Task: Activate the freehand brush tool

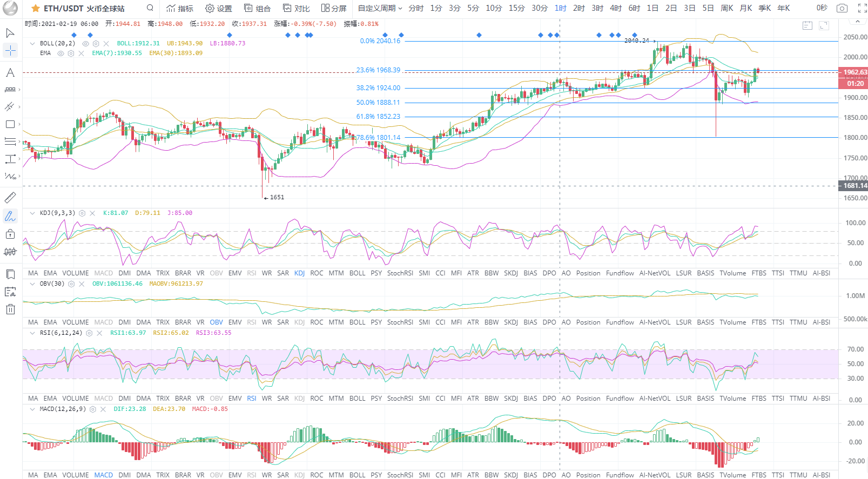Action: click(x=10, y=217)
